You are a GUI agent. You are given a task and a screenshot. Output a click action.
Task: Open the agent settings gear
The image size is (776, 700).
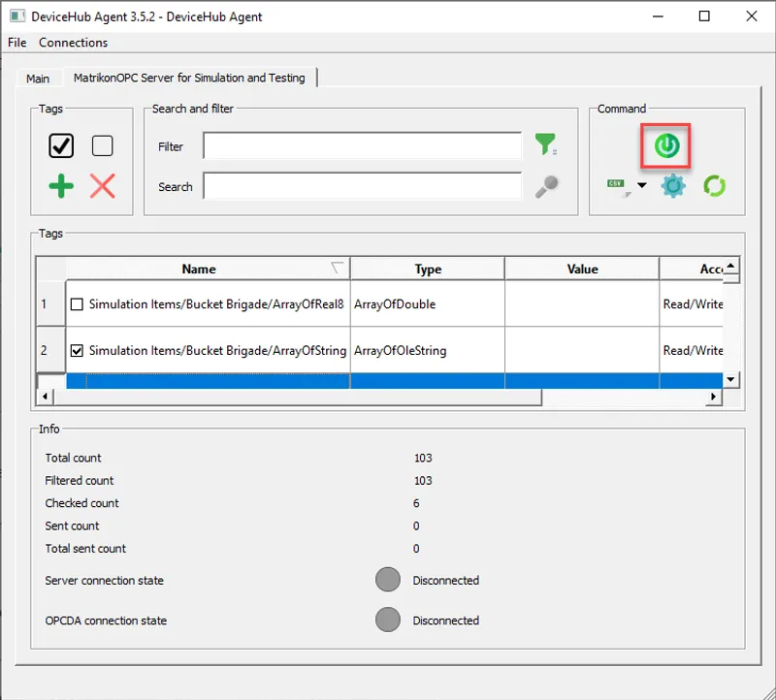pyautogui.click(x=673, y=186)
